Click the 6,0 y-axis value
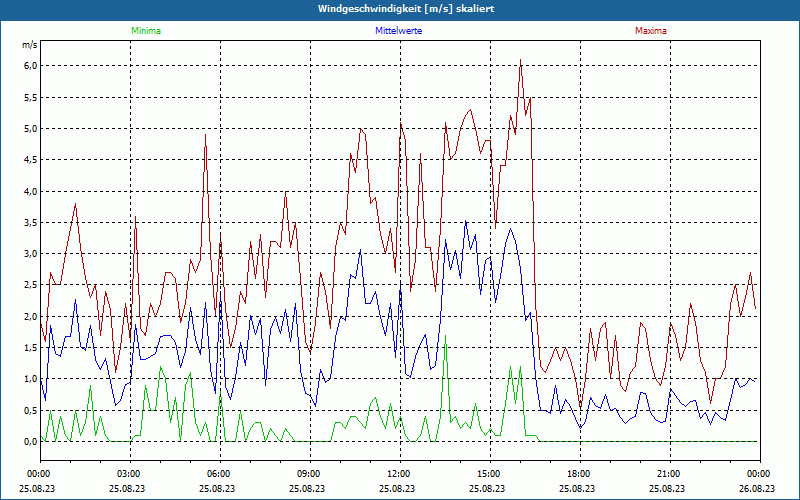This screenshot has height=500, width=800. [31, 66]
